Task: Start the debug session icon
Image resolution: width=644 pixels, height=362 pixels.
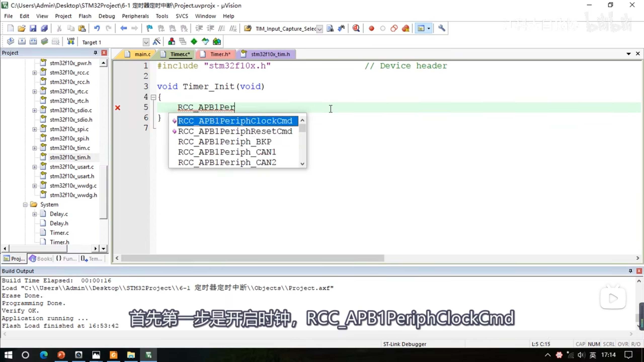Action: [356, 28]
